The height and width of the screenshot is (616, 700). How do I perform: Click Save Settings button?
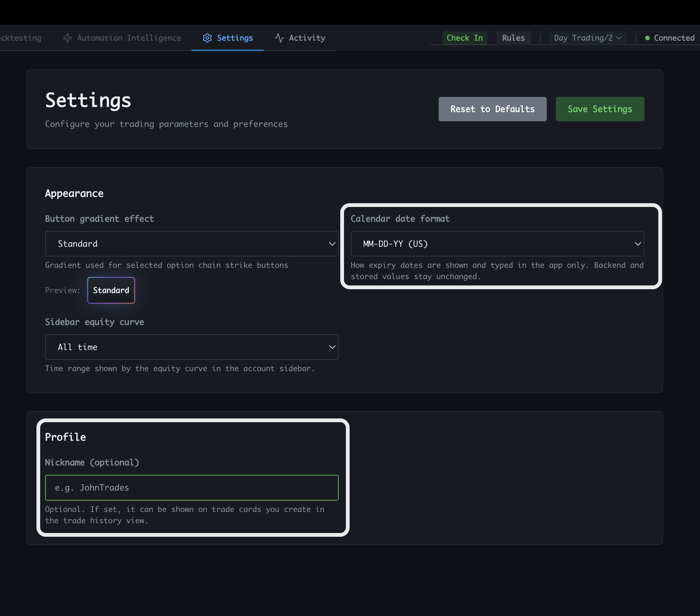(600, 109)
